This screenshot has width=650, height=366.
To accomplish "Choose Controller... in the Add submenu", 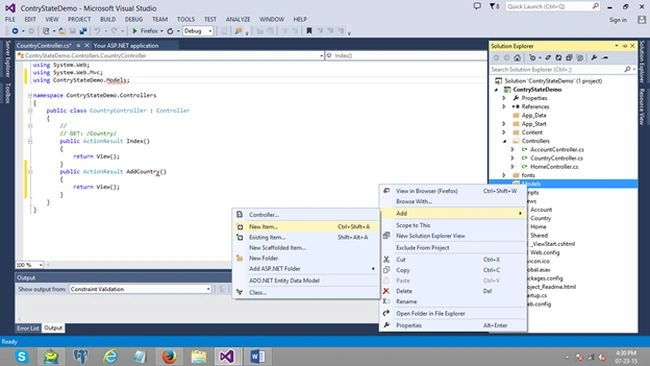I will [x=306, y=215].
